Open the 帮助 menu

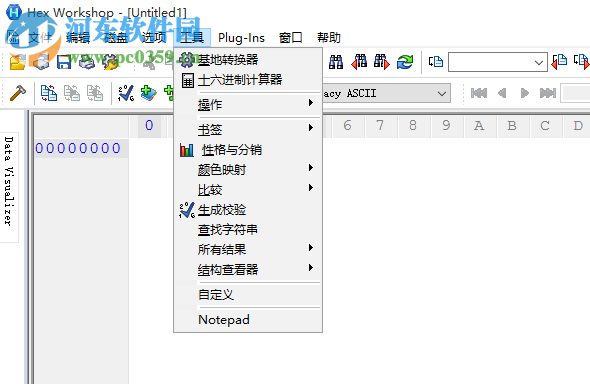(x=328, y=38)
